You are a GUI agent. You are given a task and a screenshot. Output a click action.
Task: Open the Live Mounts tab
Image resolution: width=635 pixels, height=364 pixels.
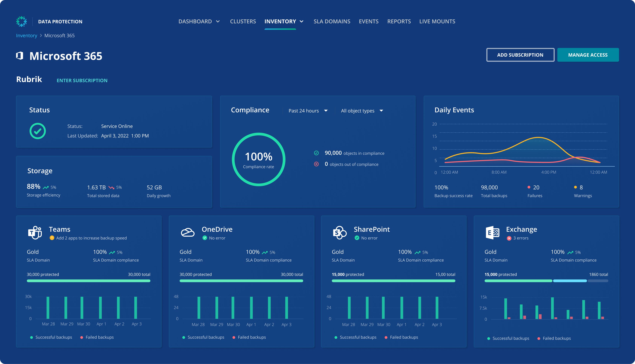pyautogui.click(x=437, y=22)
